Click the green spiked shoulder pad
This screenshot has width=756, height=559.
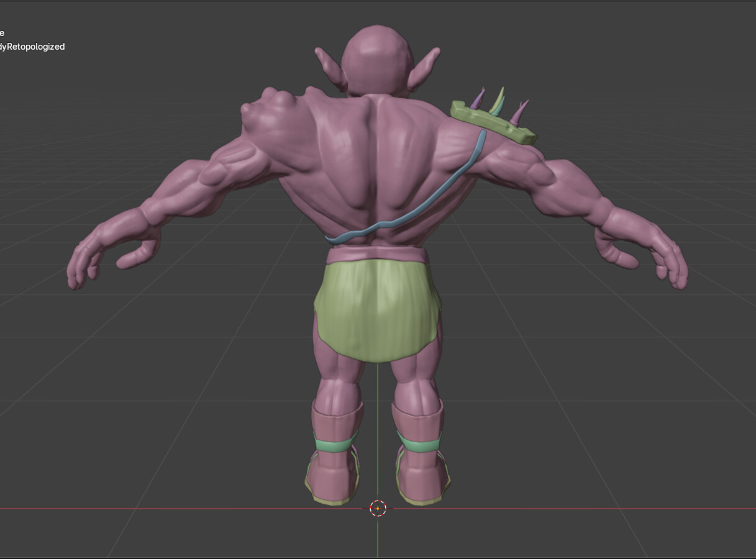(x=493, y=123)
